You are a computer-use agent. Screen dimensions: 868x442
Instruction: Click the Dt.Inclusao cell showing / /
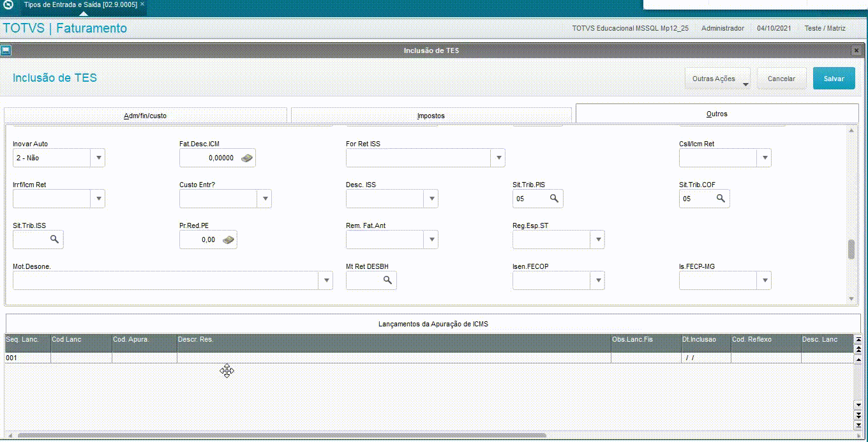(x=706, y=358)
